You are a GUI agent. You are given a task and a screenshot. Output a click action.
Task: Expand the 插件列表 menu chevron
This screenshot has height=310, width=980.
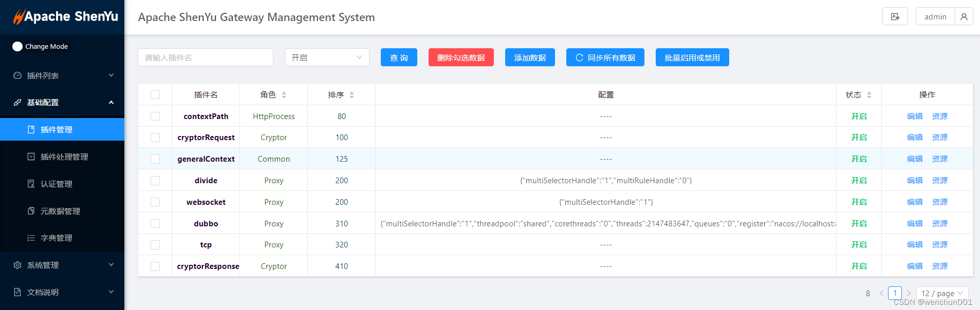[x=111, y=75]
